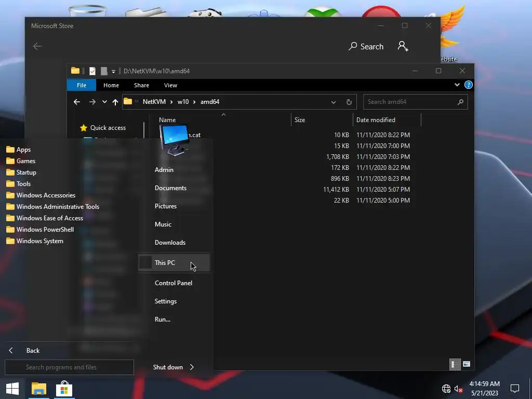532x399 pixels.
Task: Click the New folder quick access icon
Action: pos(104,71)
